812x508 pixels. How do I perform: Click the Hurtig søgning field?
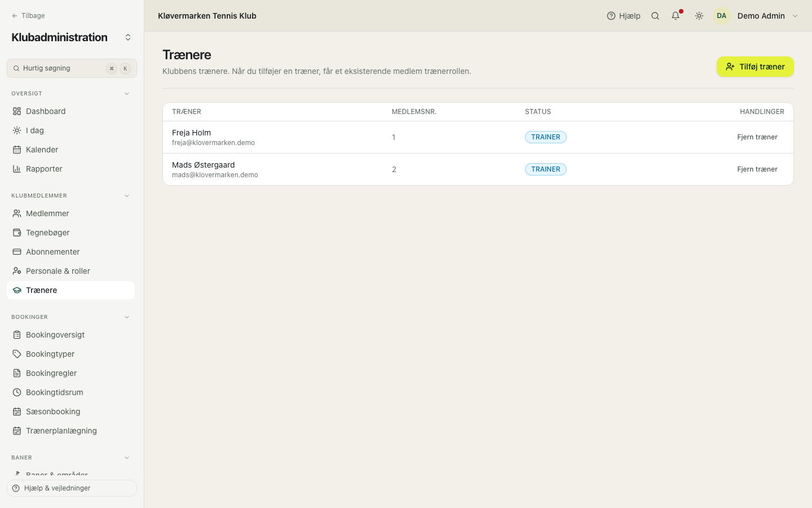click(x=72, y=68)
